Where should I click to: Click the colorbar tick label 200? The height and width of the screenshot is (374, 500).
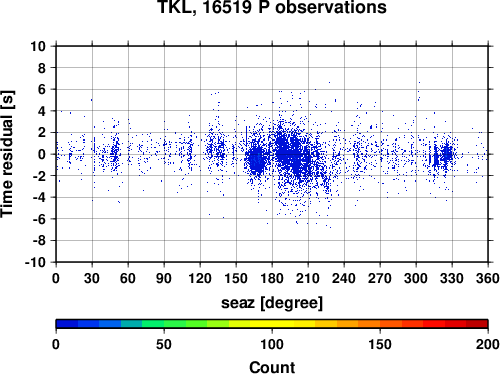pos(488,344)
